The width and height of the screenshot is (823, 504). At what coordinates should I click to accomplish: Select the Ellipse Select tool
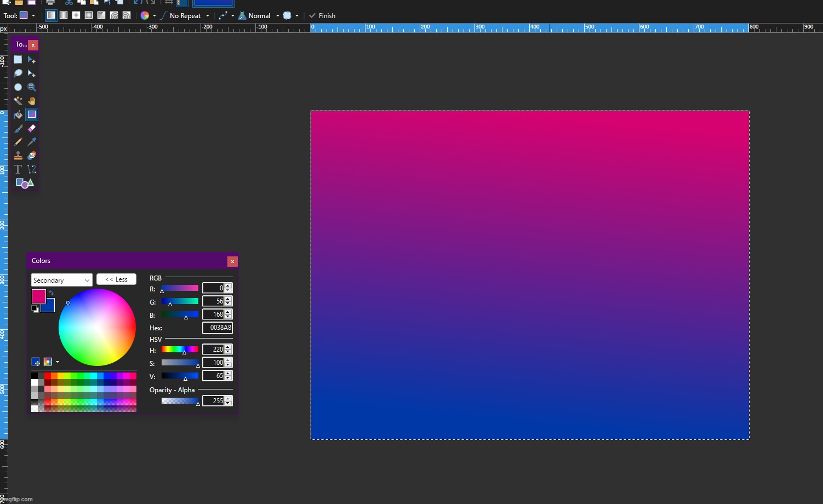click(x=18, y=87)
